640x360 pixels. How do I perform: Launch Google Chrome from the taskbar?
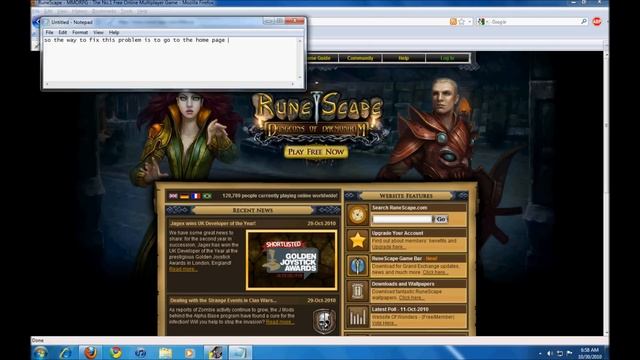click(116, 353)
